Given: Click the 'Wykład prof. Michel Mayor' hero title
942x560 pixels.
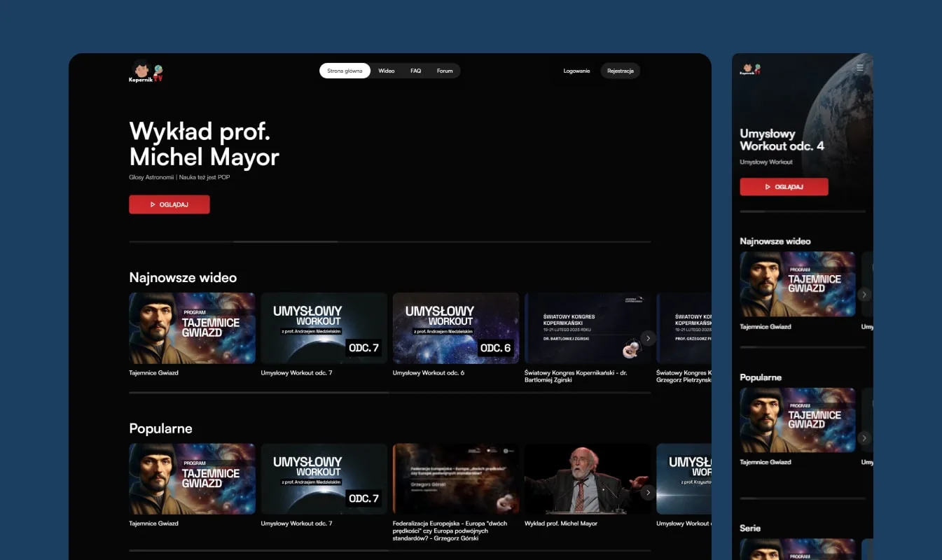Looking at the screenshot, I should pyautogui.click(x=204, y=143).
